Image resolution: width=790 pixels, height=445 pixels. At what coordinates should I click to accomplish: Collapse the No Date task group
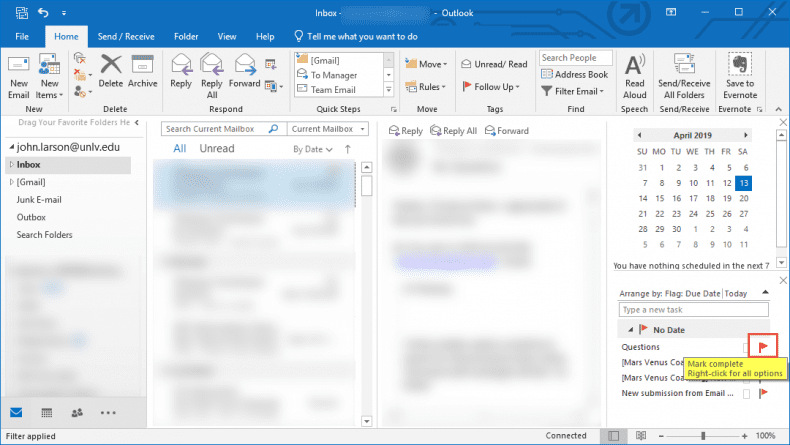pos(630,329)
